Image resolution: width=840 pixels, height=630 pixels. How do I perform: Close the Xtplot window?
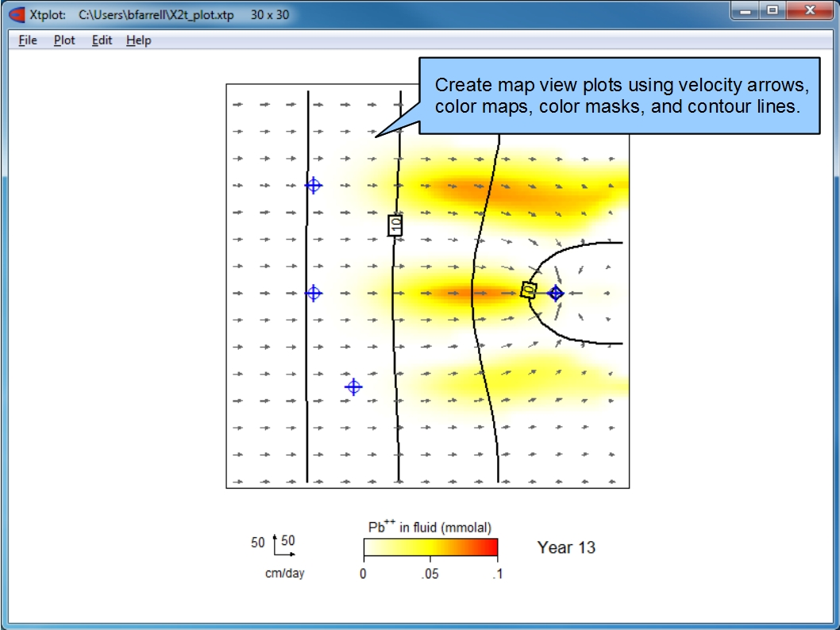pyautogui.click(x=810, y=10)
